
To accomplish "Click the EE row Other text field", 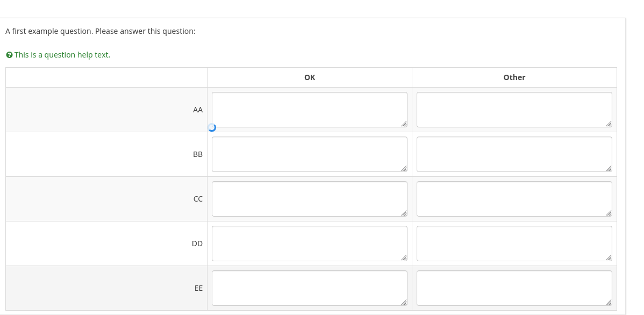I will [x=514, y=288].
